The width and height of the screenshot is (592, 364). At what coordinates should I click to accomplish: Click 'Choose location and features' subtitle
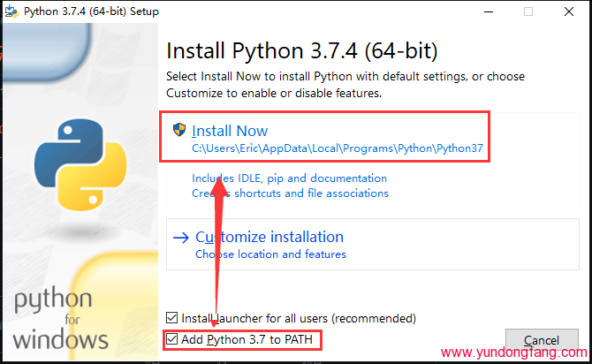click(x=270, y=254)
